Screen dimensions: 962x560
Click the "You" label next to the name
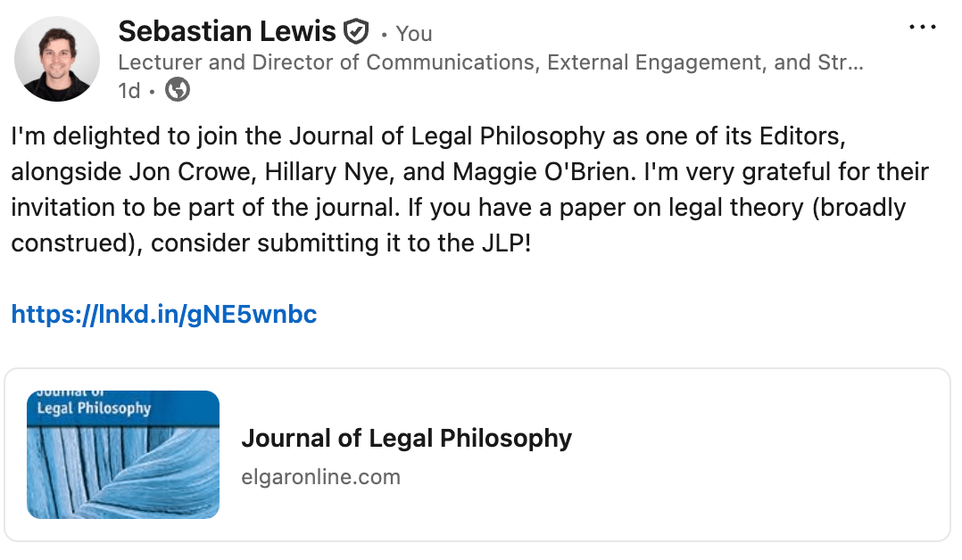(x=414, y=34)
